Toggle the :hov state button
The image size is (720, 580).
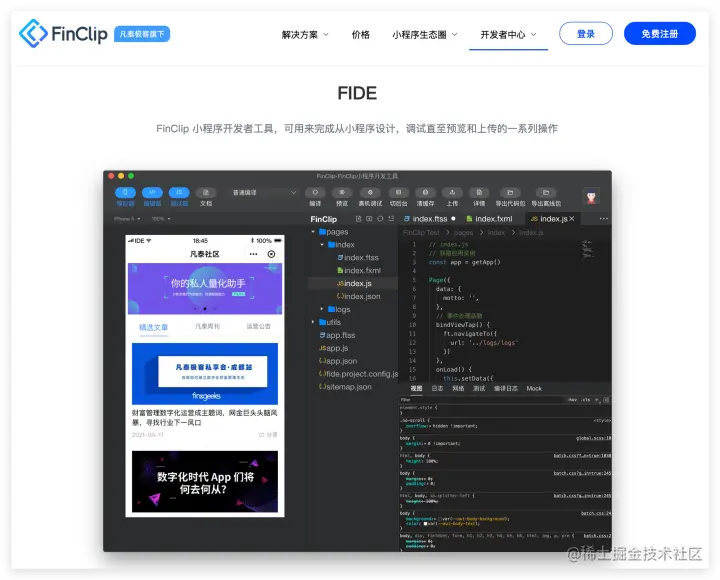click(573, 400)
